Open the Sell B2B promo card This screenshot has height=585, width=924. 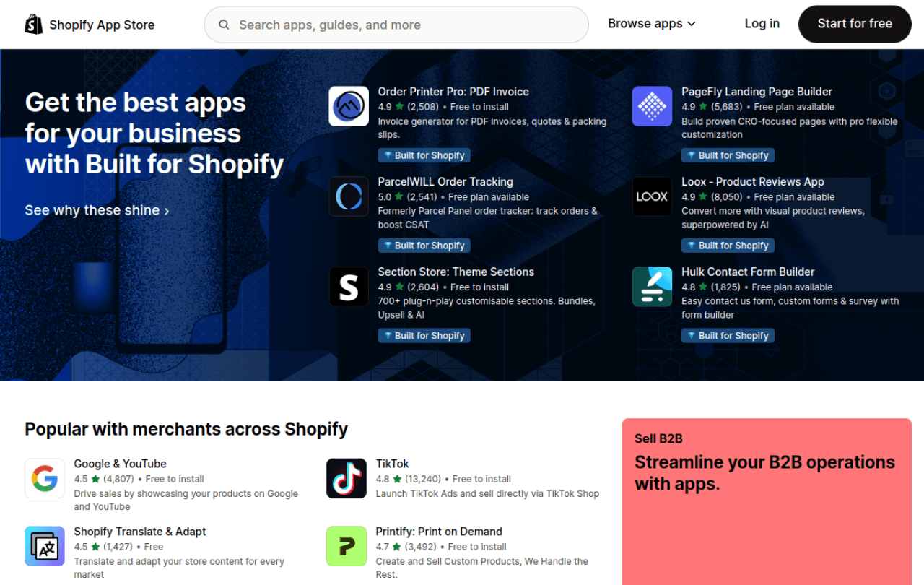[767, 501]
